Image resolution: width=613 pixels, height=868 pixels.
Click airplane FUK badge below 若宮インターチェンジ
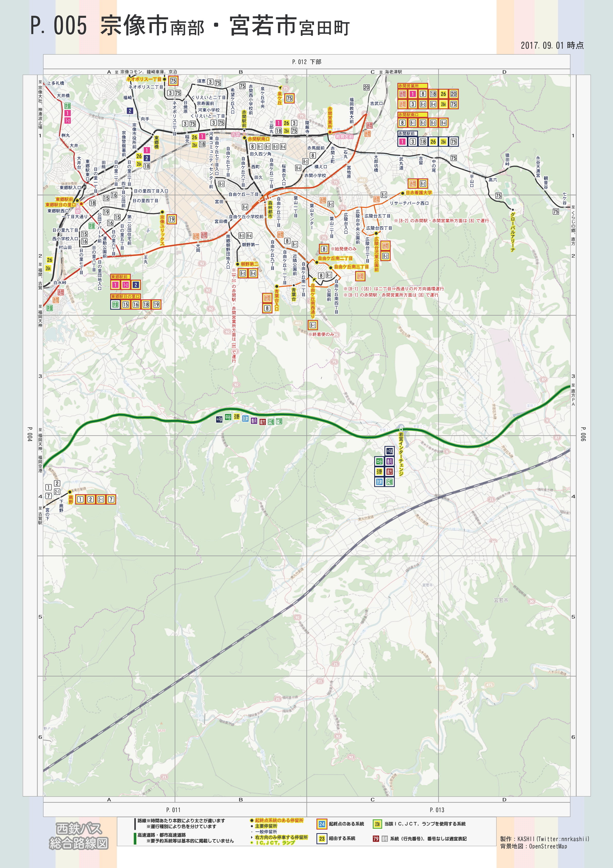[390, 451]
